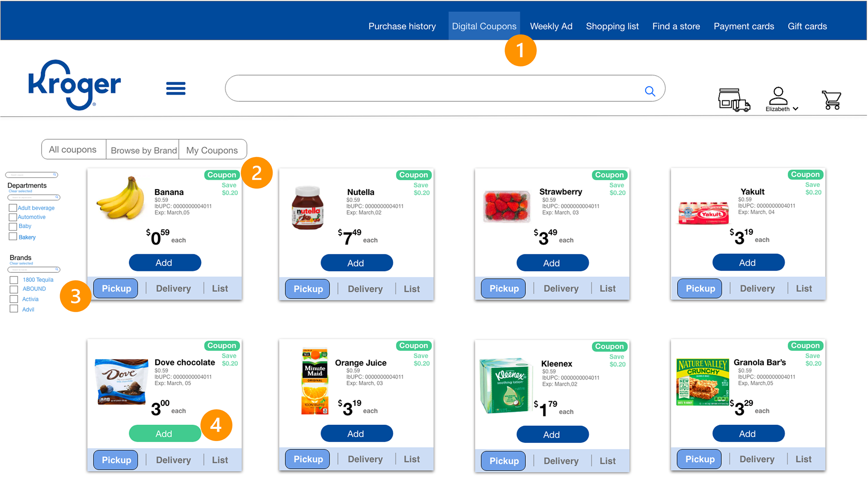Add the Banana coupon

[x=165, y=263]
